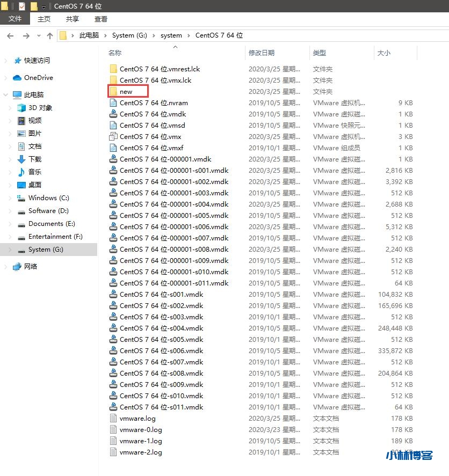Click the 音乐 music note icon
The width and height of the screenshot is (449, 476).
tap(21, 172)
